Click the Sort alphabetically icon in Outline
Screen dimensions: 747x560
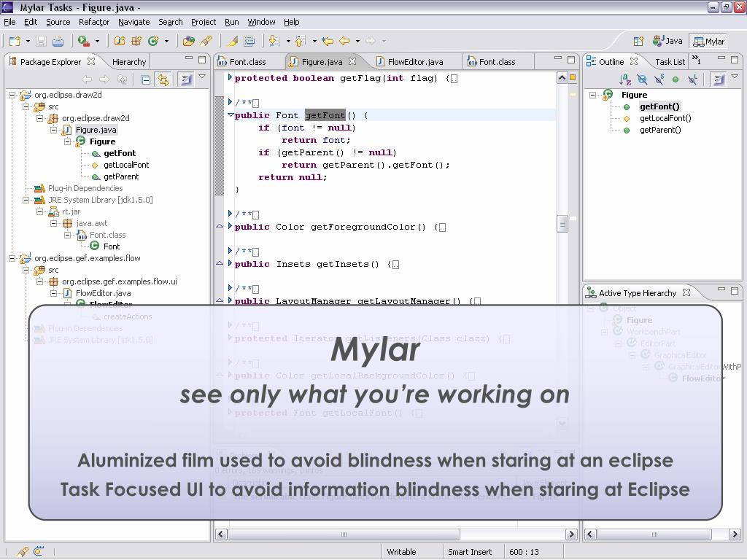pyautogui.click(x=625, y=79)
